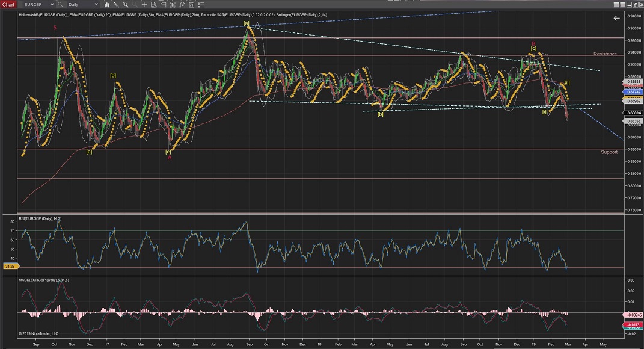Screen dimensions: 644x349
Task: Click the Support line label
Action: pos(609,152)
